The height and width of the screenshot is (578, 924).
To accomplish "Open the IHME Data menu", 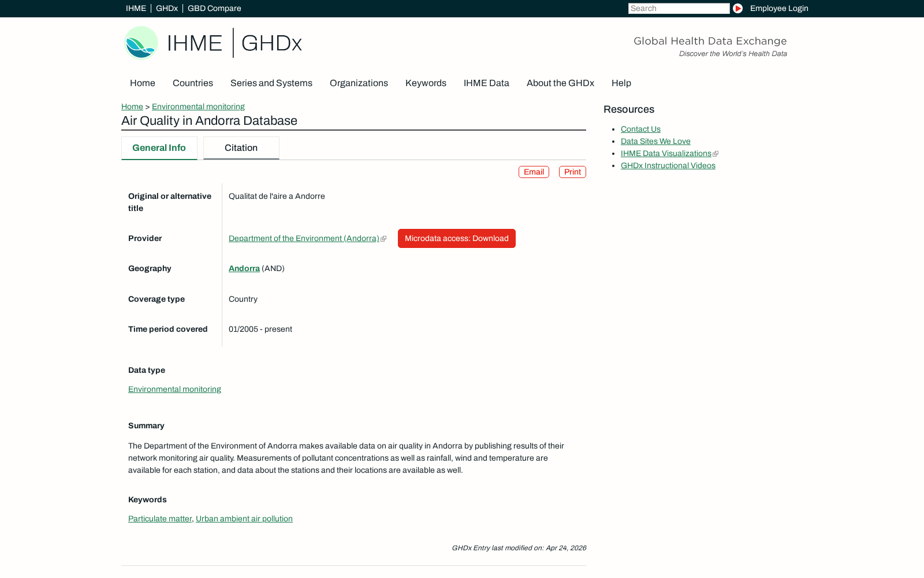I will click(x=486, y=83).
